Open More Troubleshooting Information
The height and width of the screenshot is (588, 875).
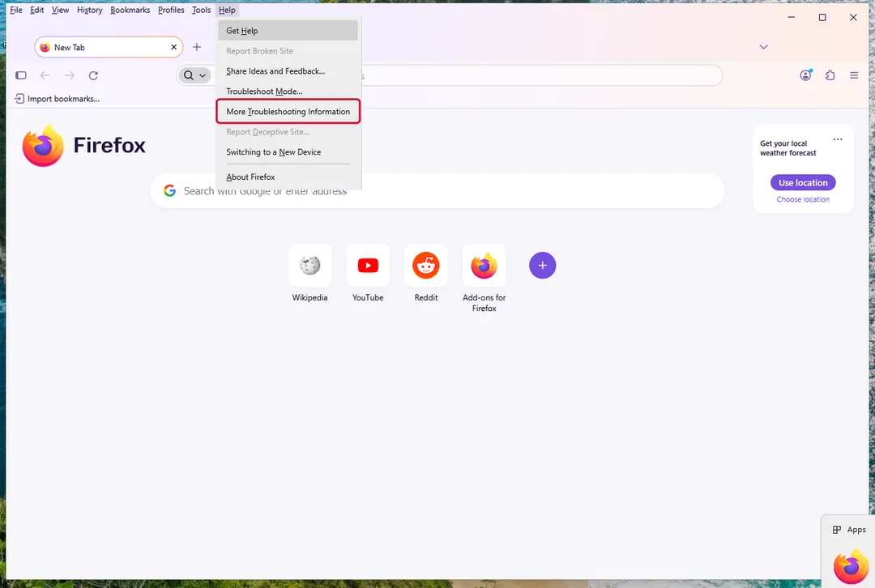point(288,112)
